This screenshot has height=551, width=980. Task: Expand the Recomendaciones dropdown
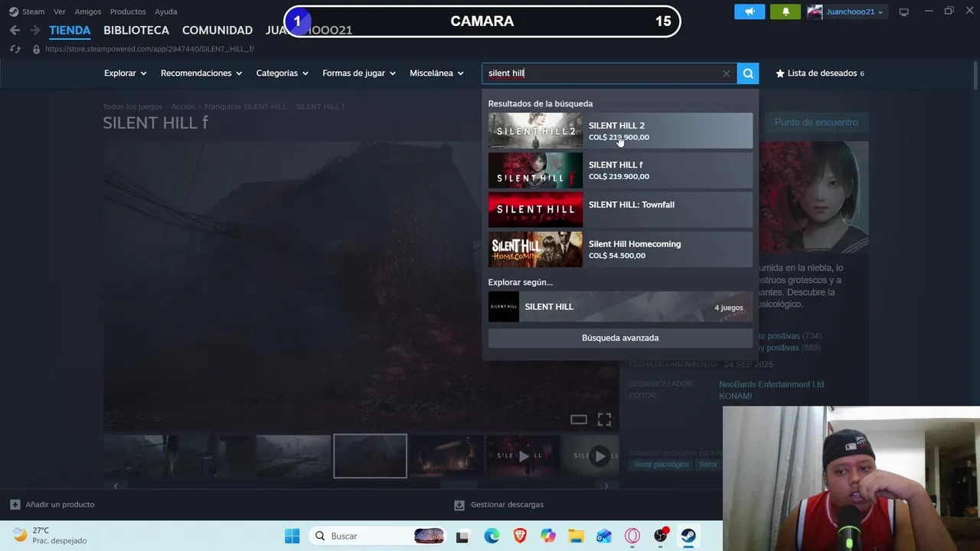pyautogui.click(x=201, y=73)
